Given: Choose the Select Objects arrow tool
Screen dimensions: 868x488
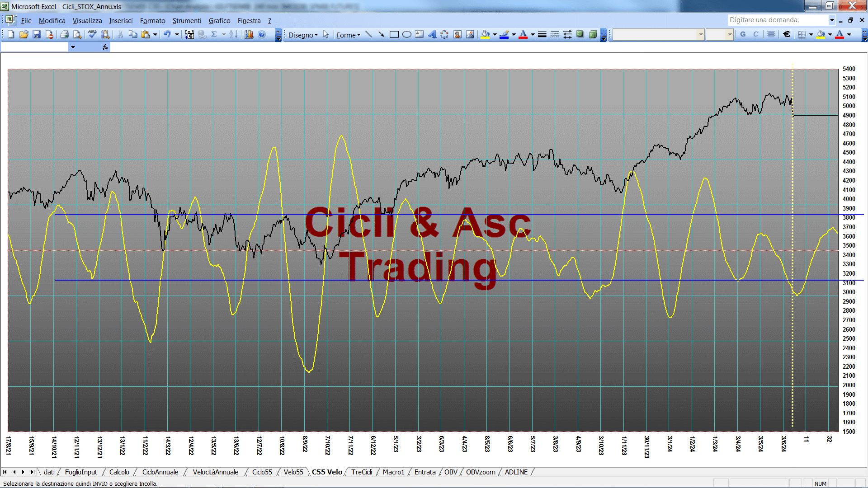Looking at the screenshot, I should [x=326, y=34].
